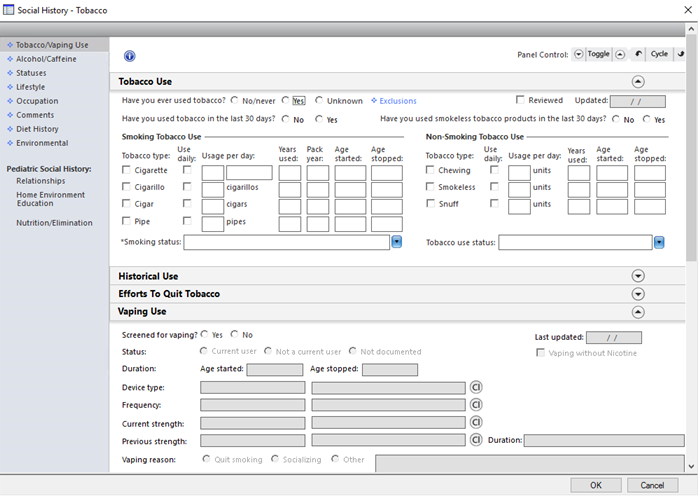Image resolution: width=698 pixels, height=496 pixels.
Task: Close the Social History Tobacco window
Action: [x=688, y=10]
